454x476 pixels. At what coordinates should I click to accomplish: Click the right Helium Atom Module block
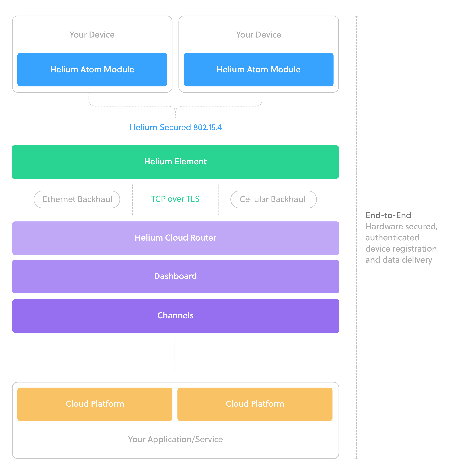pos(258,69)
